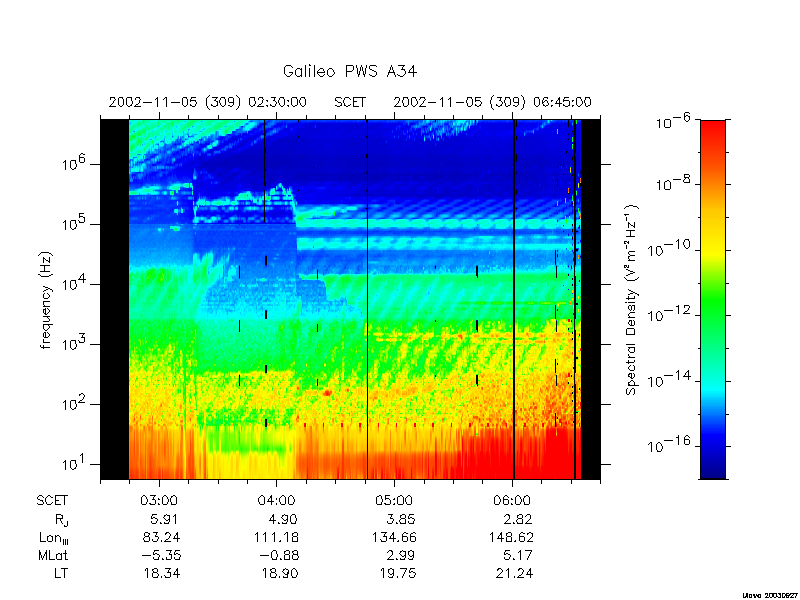The image size is (800, 600).
Task: Select the start time label '2002-11-05 (309) 02:30:00'
Action: tap(208, 103)
